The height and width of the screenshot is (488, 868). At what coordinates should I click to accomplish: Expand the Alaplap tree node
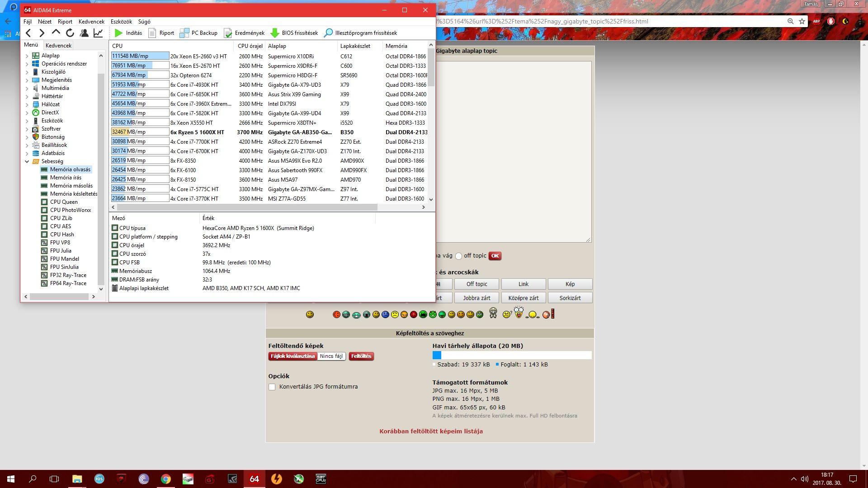point(27,56)
